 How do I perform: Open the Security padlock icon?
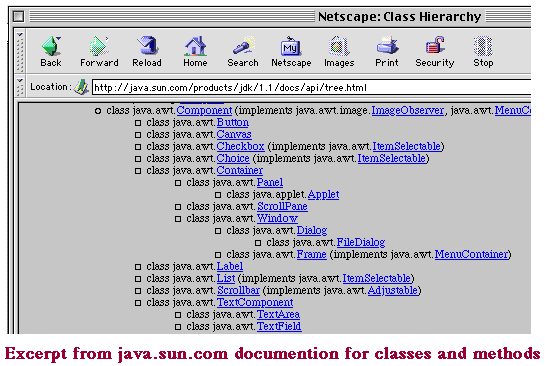[435, 46]
